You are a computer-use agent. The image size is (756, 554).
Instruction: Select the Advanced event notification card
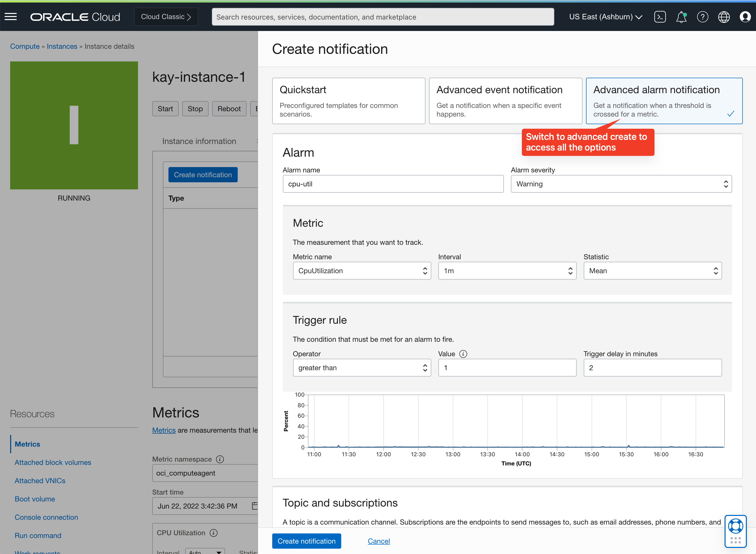point(505,101)
